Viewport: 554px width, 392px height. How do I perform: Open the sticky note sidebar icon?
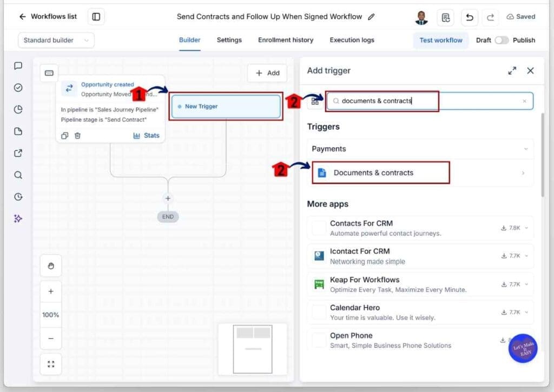18,131
